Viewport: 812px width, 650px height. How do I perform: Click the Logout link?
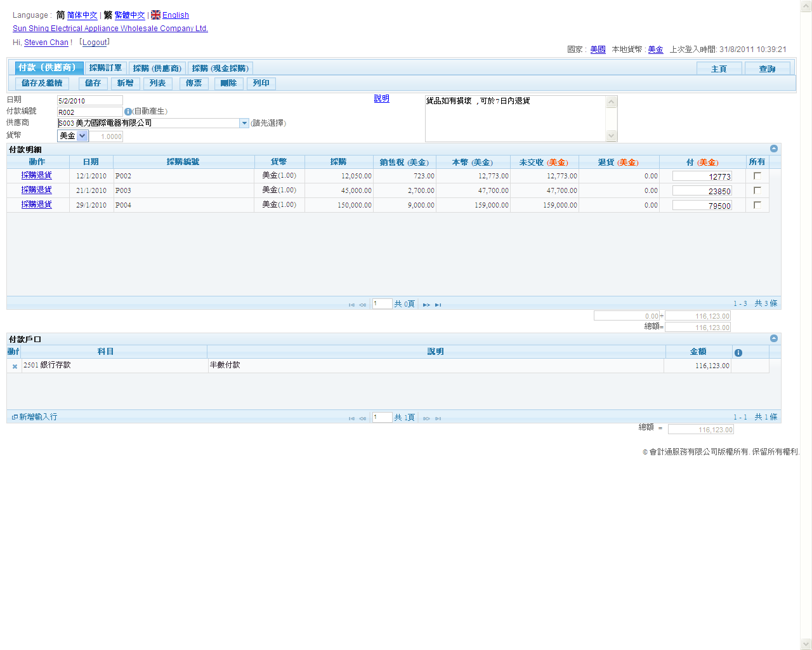pyautogui.click(x=95, y=43)
